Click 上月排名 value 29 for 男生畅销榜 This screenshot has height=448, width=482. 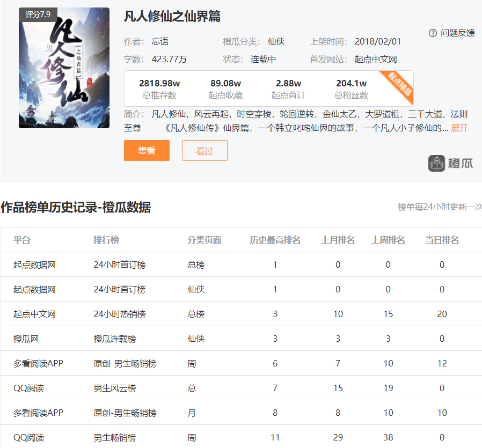click(x=338, y=437)
